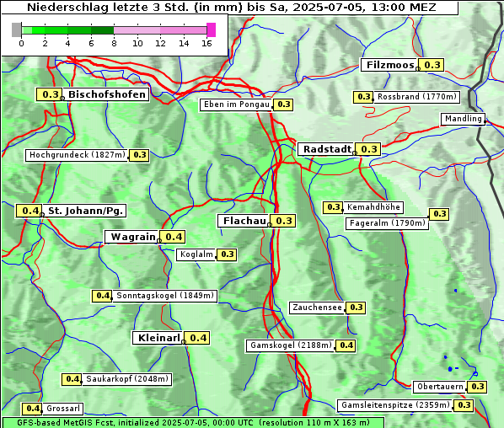The width and height of the screenshot is (504, 428).
Task: Select the 0.3 value beside Radstadt
Action: click(x=368, y=149)
